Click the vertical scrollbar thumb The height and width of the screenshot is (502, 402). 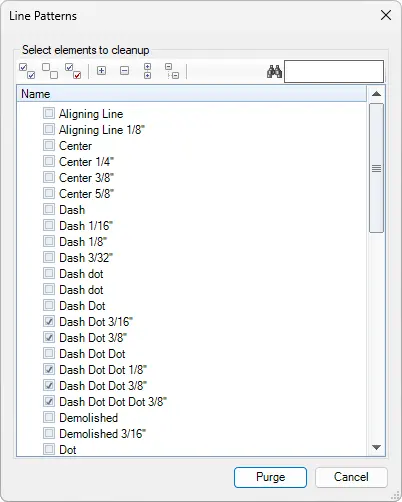pyautogui.click(x=376, y=168)
